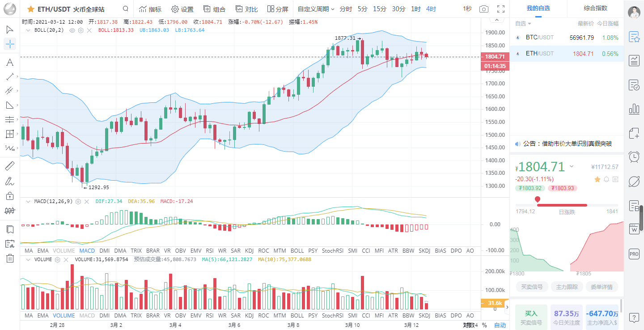Select the 15分 timeframe
Image resolution: width=644 pixels, height=330 pixels.
380,9
